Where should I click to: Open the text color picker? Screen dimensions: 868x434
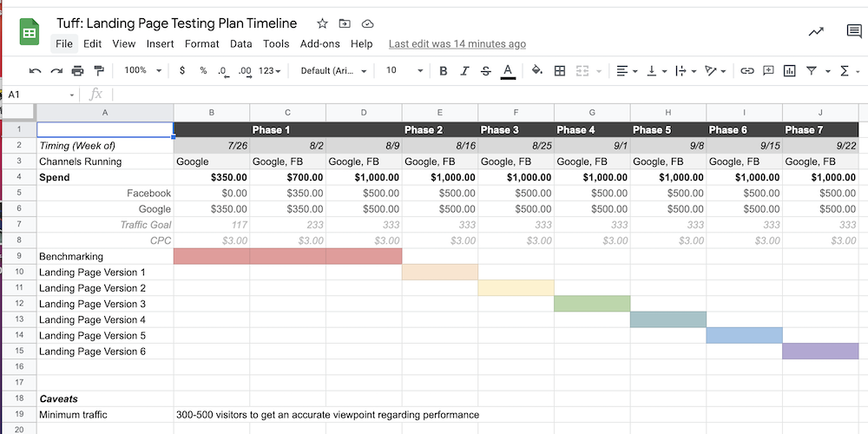[x=508, y=71]
